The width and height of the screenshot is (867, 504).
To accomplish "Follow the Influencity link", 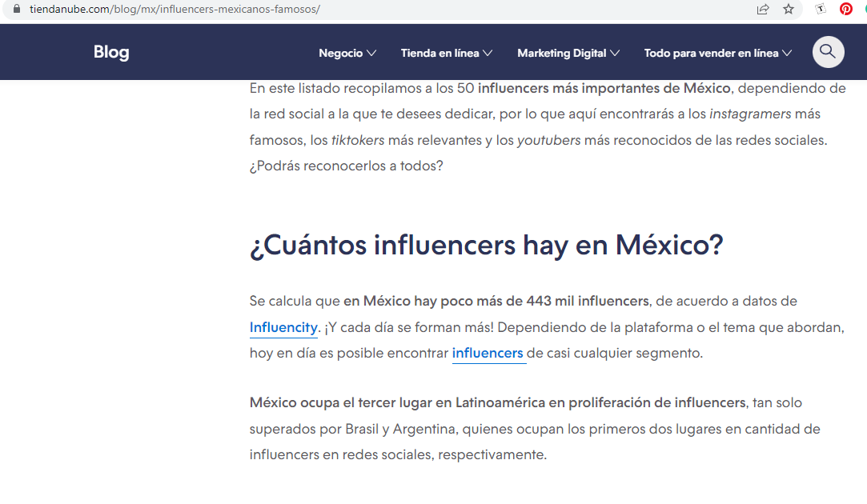I will [283, 327].
